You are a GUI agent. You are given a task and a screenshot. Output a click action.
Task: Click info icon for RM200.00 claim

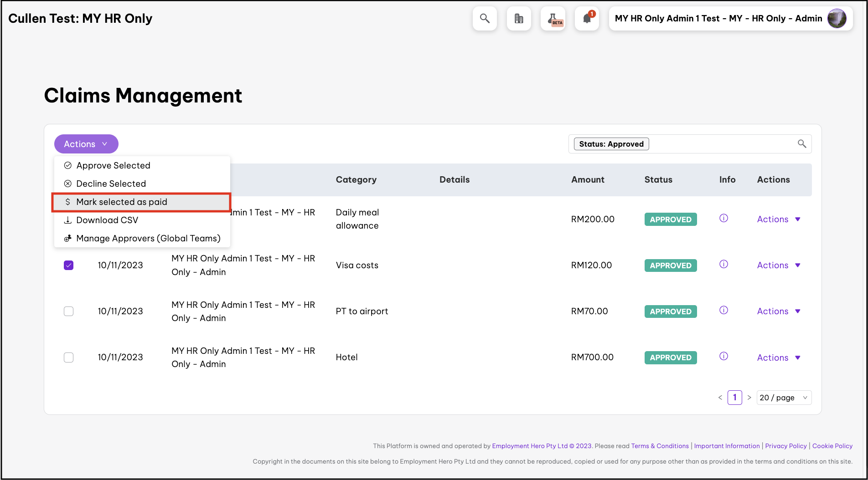[x=723, y=218]
